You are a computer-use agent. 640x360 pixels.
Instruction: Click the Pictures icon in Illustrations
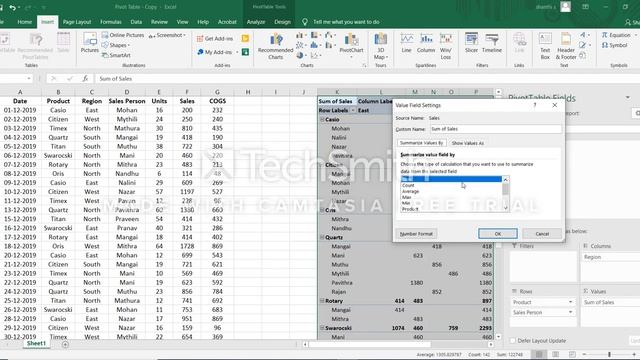click(x=89, y=43)
